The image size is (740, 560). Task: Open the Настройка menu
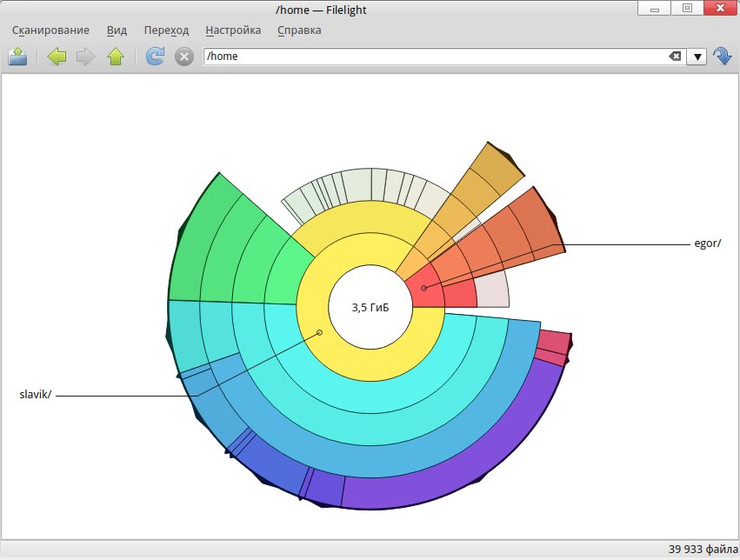point(233,30)
